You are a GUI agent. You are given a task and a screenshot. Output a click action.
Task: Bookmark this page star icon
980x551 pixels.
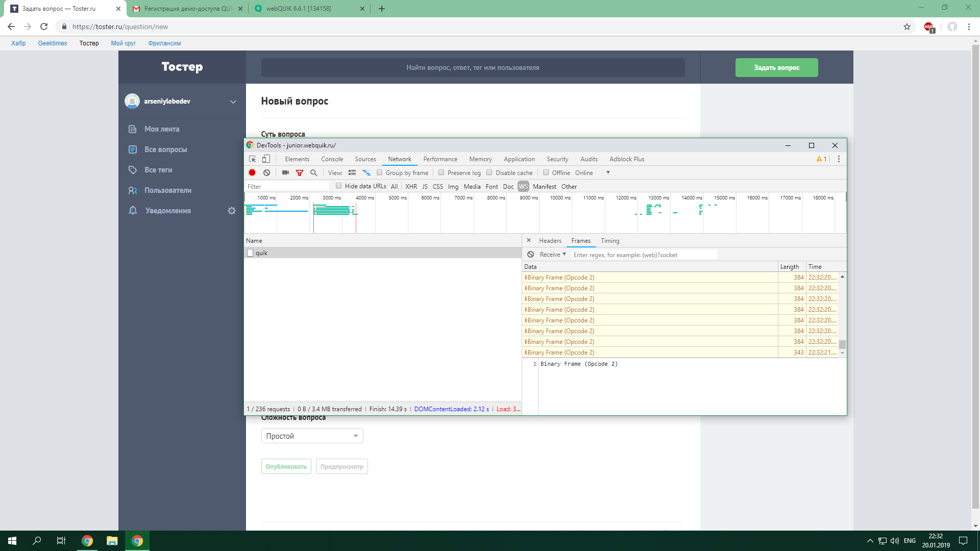coord(907,27)
